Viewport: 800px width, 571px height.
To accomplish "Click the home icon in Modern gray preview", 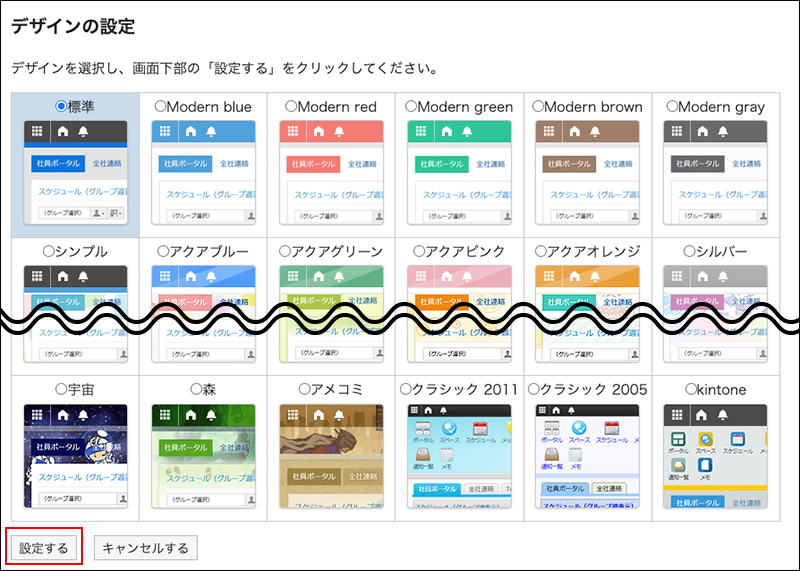I will tap(703, 131).
